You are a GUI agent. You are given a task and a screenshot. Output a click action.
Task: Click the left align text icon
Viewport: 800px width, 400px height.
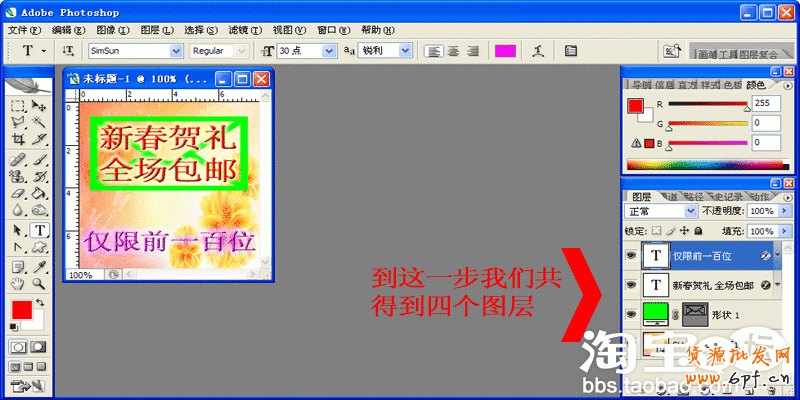433,50
